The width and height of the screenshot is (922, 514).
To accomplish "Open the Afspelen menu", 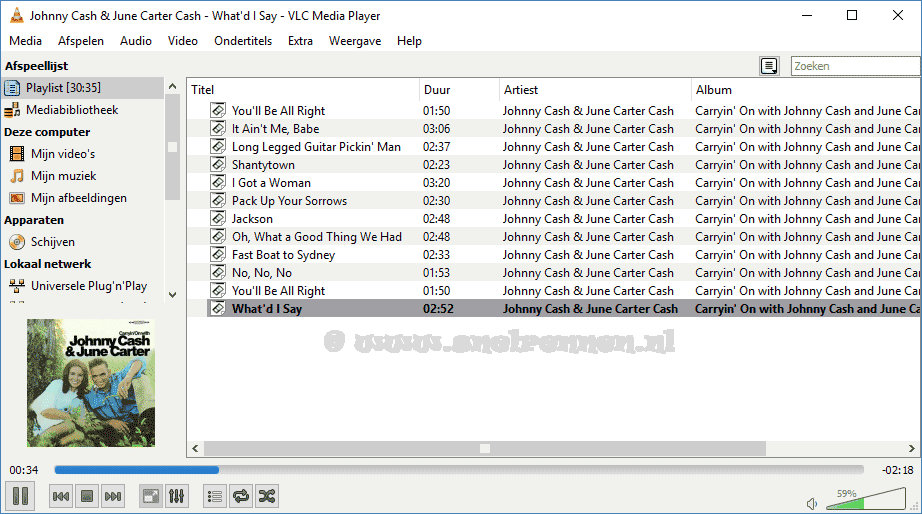I will (81, 41).
